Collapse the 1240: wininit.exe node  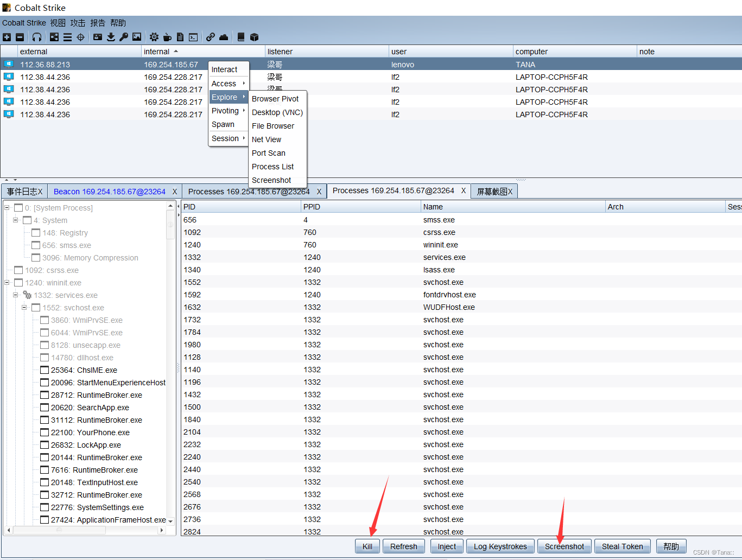click(x=7, y=282)
